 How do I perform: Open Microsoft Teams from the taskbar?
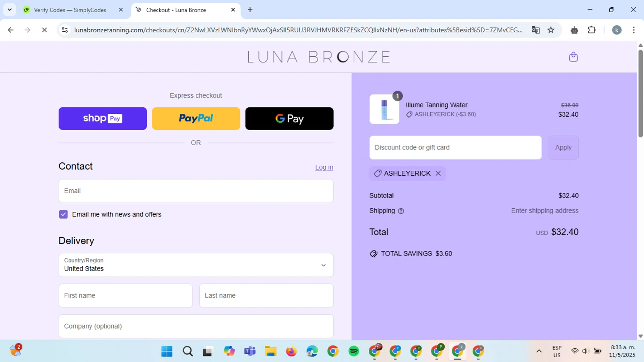pos(250,351)
